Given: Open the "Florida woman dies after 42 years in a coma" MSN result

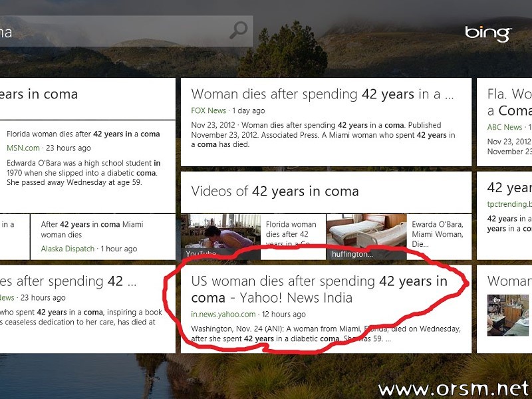Looking at the screenshot, I should 83,134.
